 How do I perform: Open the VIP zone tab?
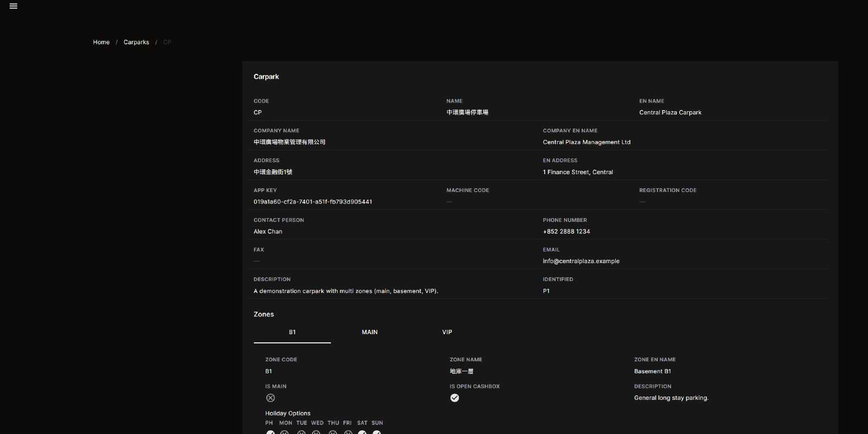[447, 332]
